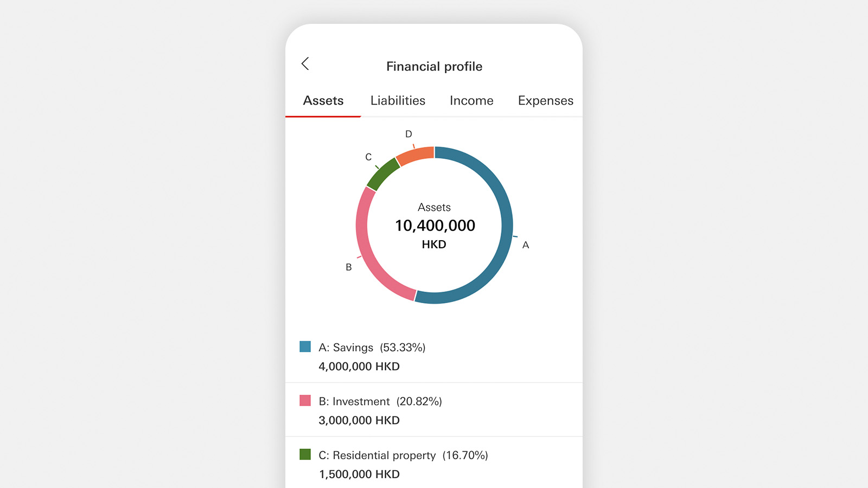Click the 'A: Savings (53.33%)' label

pyautogui.click(x=372, y=348)
